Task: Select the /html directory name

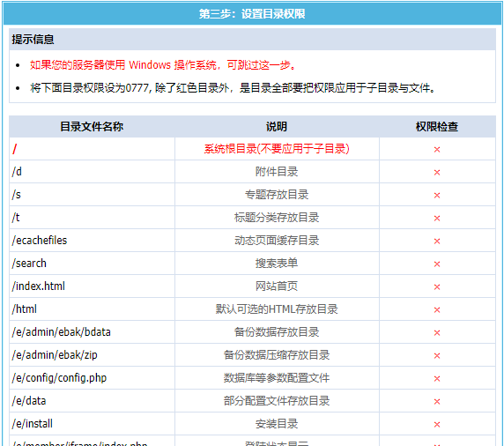Action: [25, 309]
